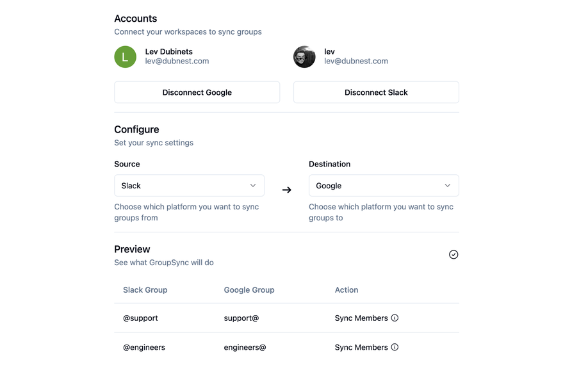588x367 pixels.
Task: Click the support@ Google group cell
Action: coord(241,318)
